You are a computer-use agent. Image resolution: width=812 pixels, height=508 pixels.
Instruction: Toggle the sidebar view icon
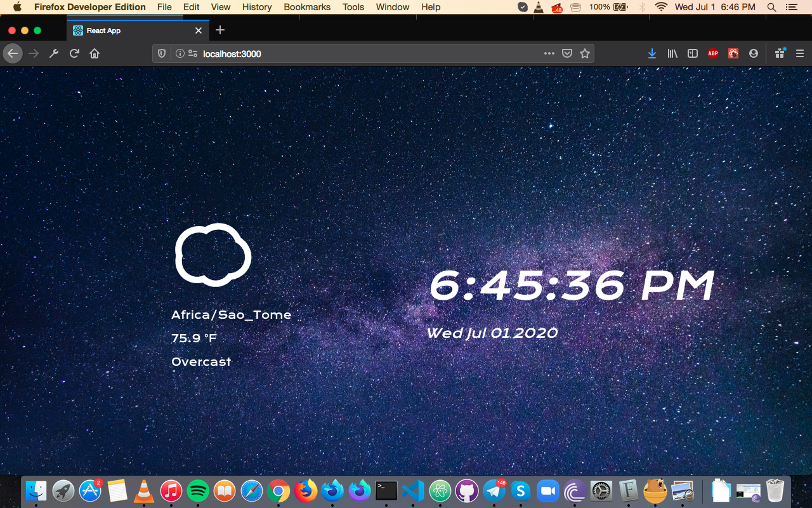click(693, 53)
